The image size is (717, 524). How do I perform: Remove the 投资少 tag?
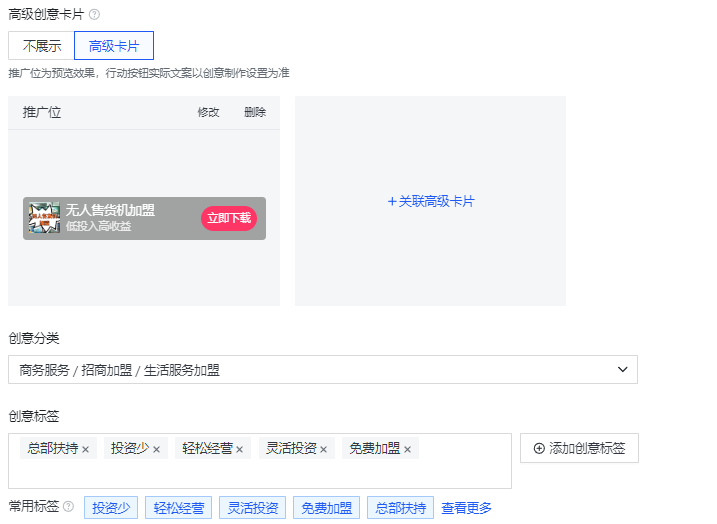click(x=156, y=449)
